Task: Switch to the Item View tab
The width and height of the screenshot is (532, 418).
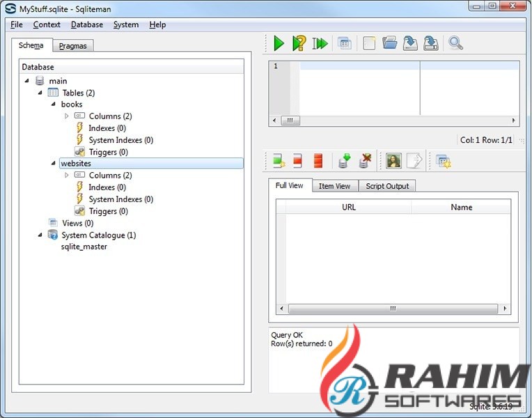Action: pyautogui.click(x=334, y=186)
